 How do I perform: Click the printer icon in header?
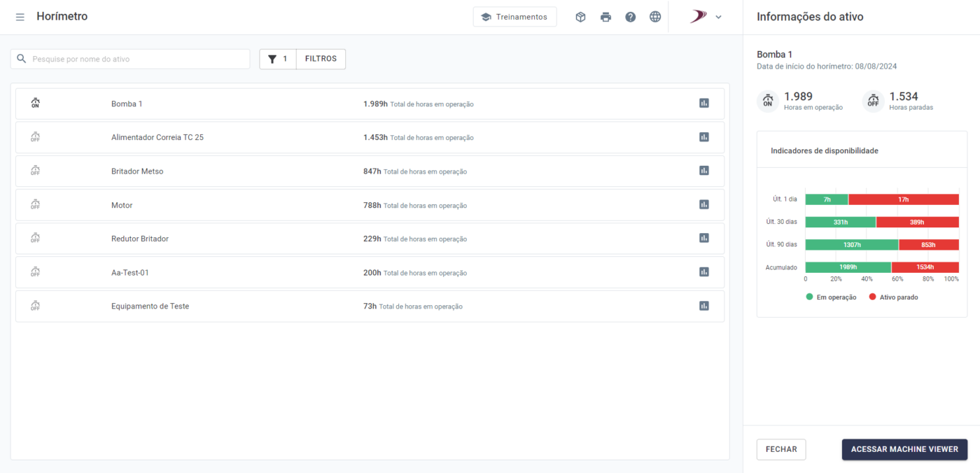tap(605, 17)
